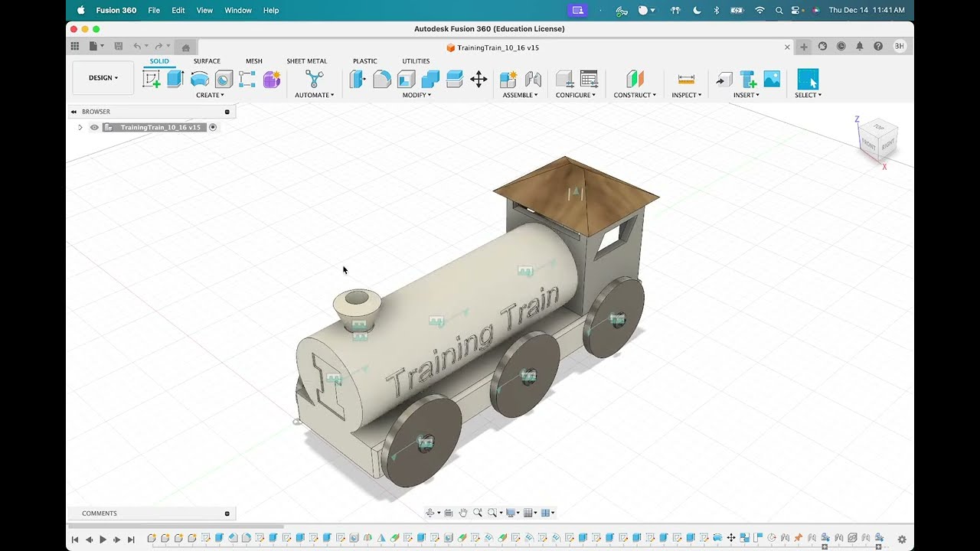Open the Window menu in menu bar
Image resolution: width=980 pixels, height=551 pixels.
pyautogui.click(x=238, y=10)
